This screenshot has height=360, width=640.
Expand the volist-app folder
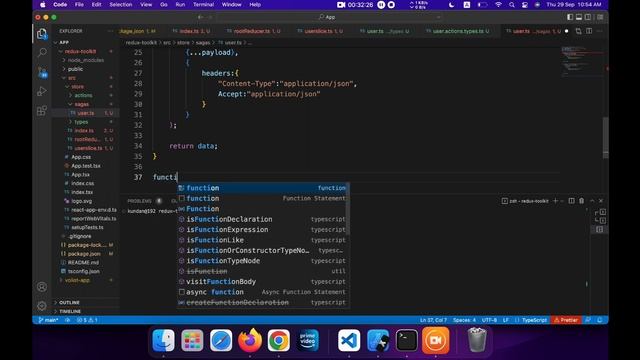[77, 280]
